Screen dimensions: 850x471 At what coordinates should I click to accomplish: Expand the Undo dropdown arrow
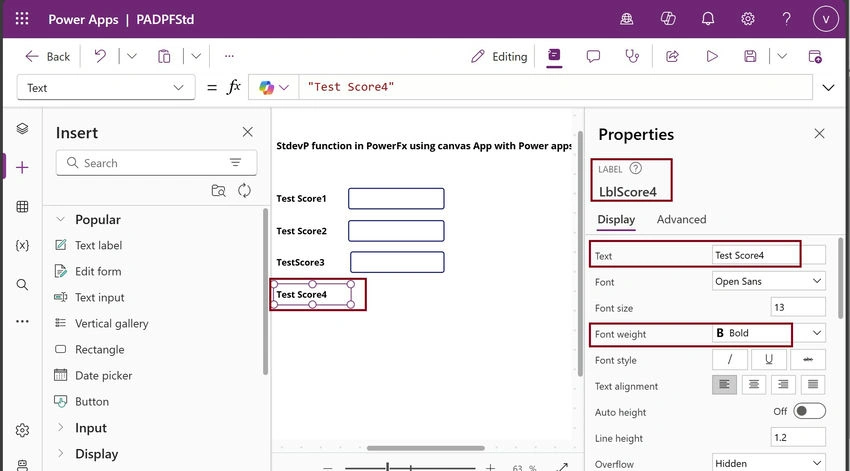tap(132, 56)
